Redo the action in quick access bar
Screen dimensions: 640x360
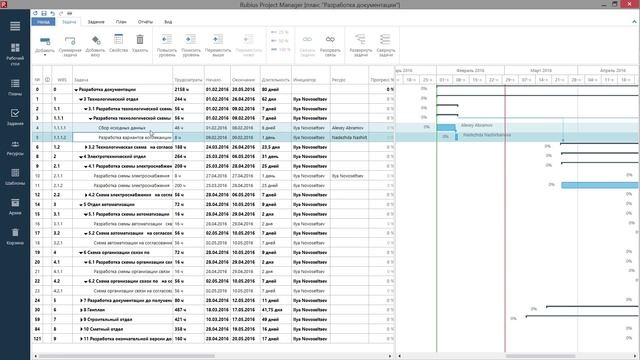61,13
